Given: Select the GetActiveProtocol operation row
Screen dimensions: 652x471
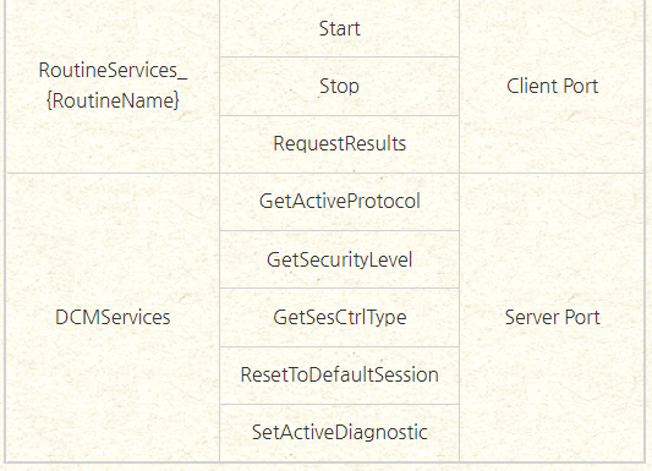Looking at the screenshot, I should pyautogui.click(x=339, y=201).
